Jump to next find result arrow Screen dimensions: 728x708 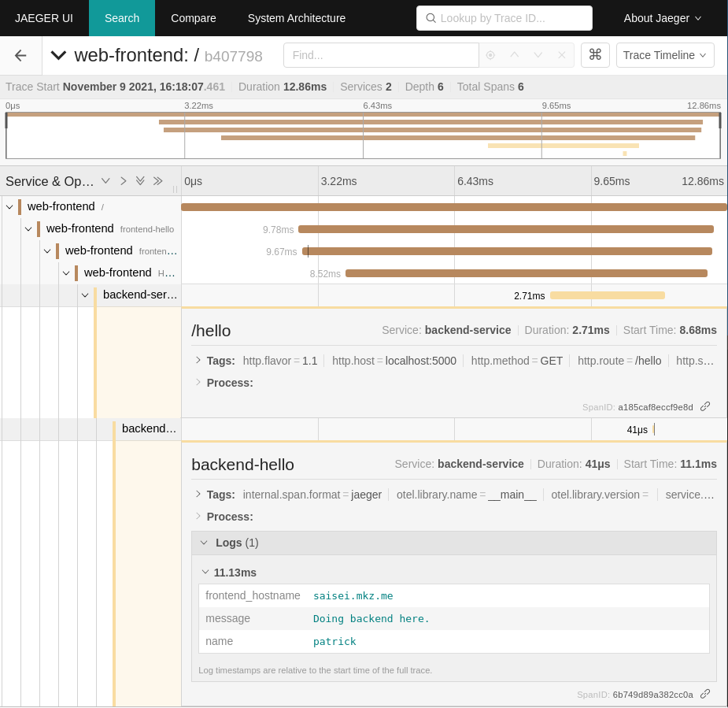click(538, 55)
